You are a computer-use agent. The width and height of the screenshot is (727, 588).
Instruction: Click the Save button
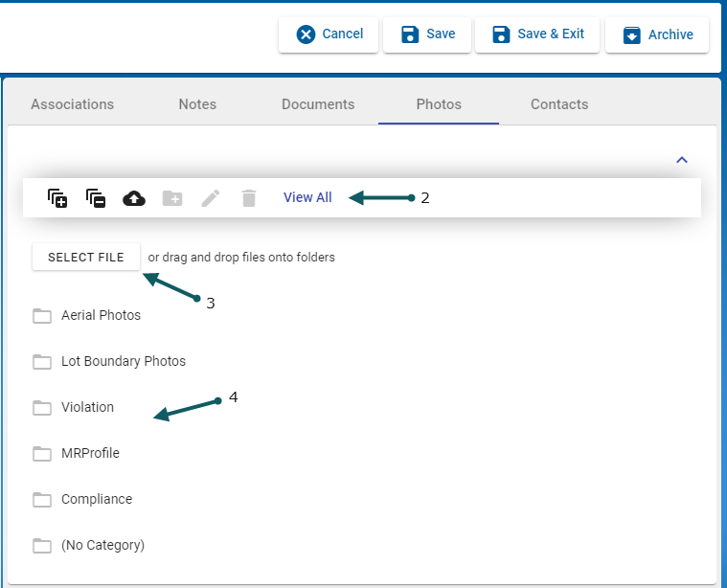(427, 34)
